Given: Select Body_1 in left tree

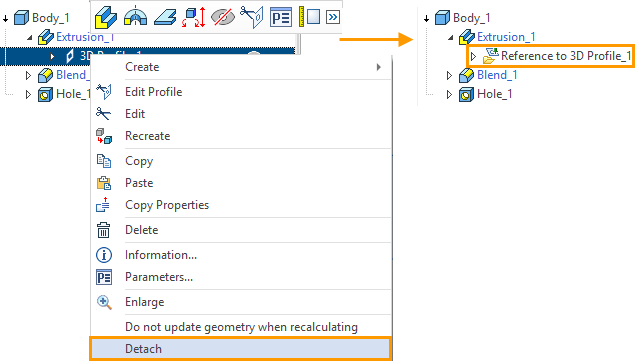Looking at the screenshot, I should coord(51,18).
